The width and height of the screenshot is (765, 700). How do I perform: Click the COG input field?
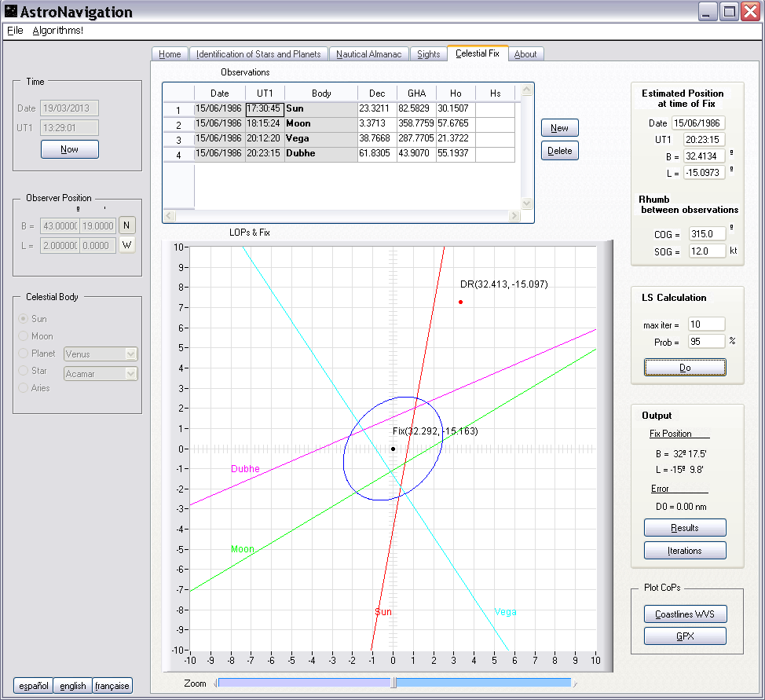point(706,233)
